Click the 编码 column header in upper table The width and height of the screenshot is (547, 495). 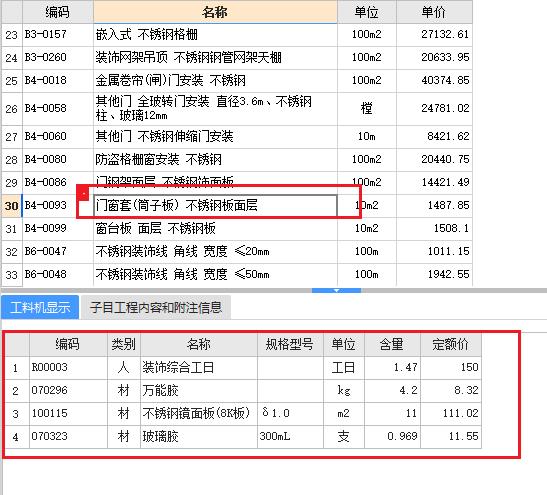tap(58, 12)
